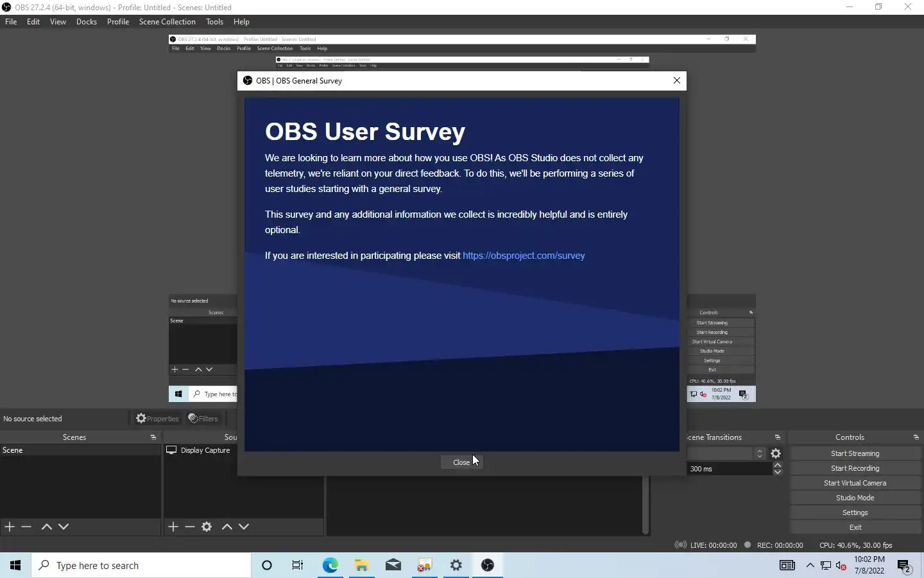Image resolution: width=924 pixels, height=578 pixels.
Task: Open Task View on taskbar
Action: (298, 565)
